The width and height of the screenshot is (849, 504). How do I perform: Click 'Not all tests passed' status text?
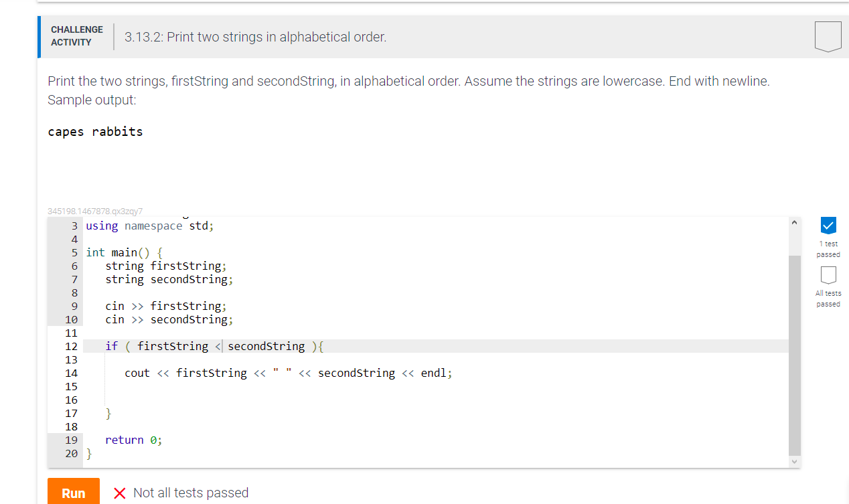[191, 493]
